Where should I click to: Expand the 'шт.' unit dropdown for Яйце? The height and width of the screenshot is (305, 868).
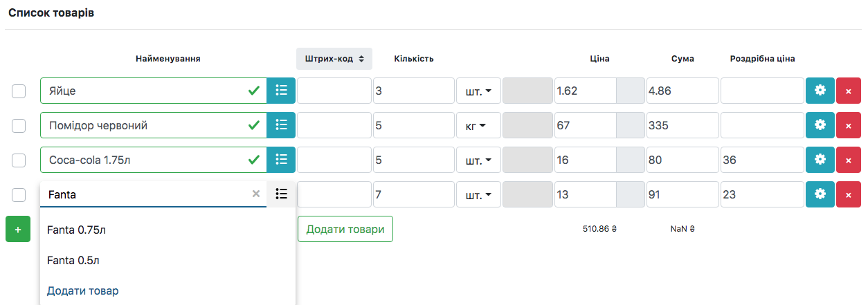(x=478, y=91)
